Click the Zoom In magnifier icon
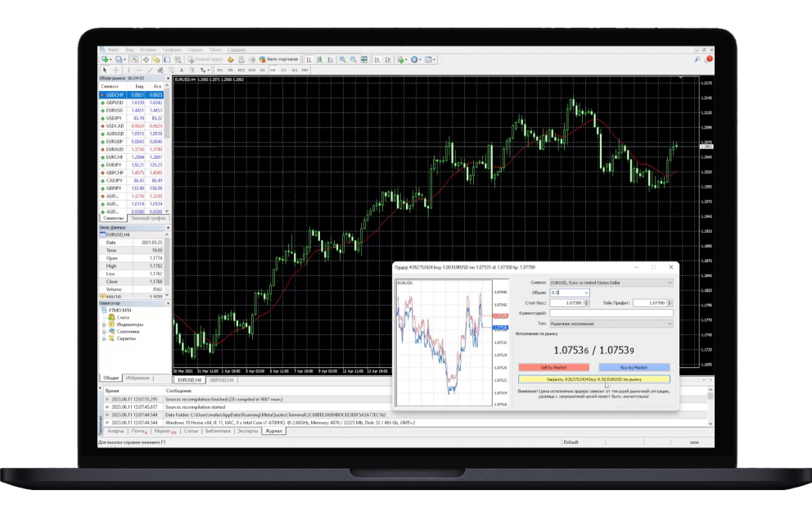Viewport: 812px width, 517px height. click(342, 60)
